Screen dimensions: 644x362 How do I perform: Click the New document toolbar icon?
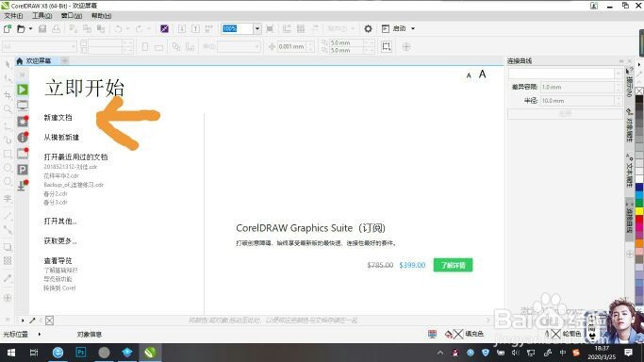(x=8, y=28)
